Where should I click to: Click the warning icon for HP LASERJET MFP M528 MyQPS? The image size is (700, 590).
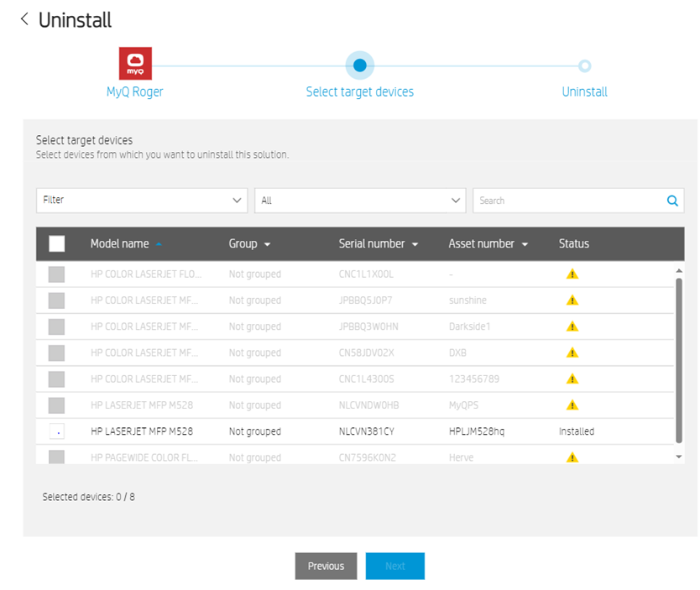tap(572, 405)
